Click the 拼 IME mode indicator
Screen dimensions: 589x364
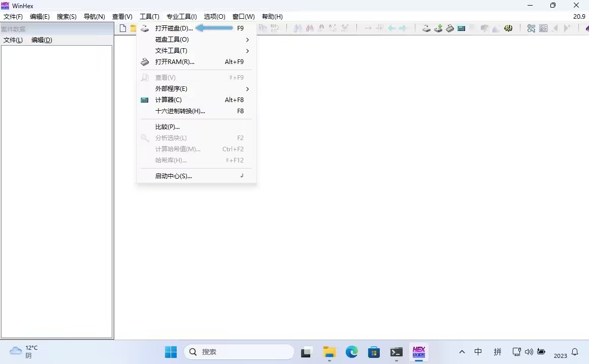497,352
